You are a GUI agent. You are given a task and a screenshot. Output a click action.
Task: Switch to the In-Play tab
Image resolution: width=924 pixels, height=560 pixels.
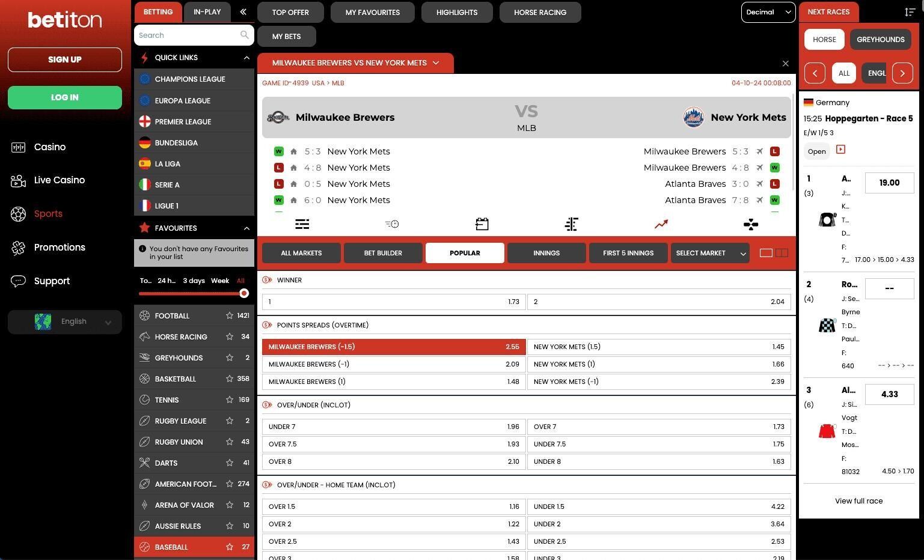[x=207, y=11]
